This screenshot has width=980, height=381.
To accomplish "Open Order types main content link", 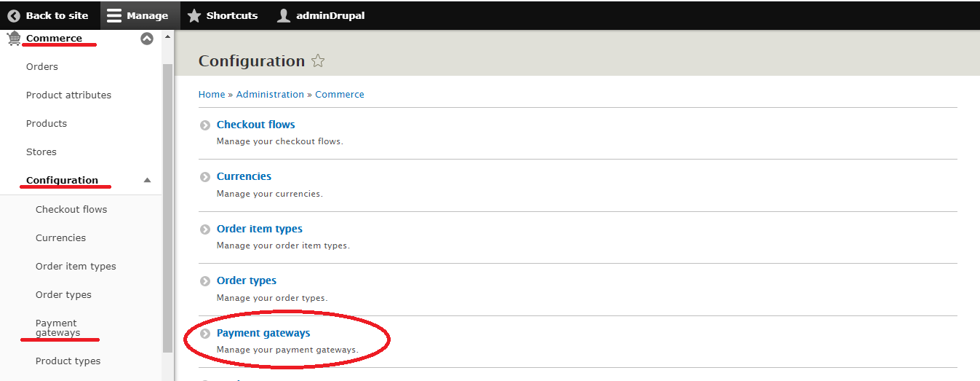I will [x=247, y=280].
